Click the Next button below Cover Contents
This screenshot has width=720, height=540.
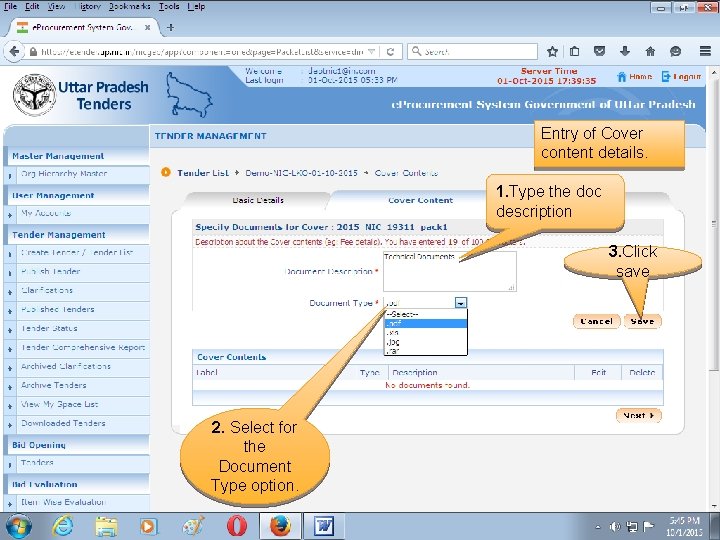click(638, 416)
